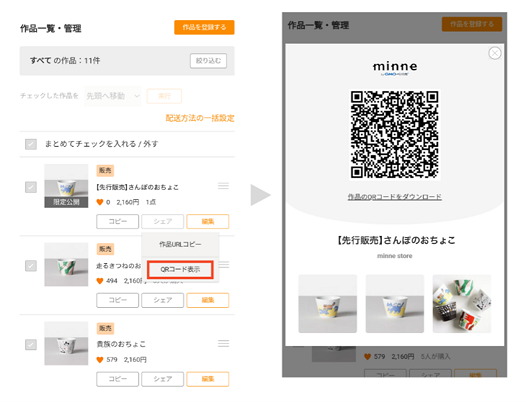Open シェア menu for 貴族のおちょこ

163,379
